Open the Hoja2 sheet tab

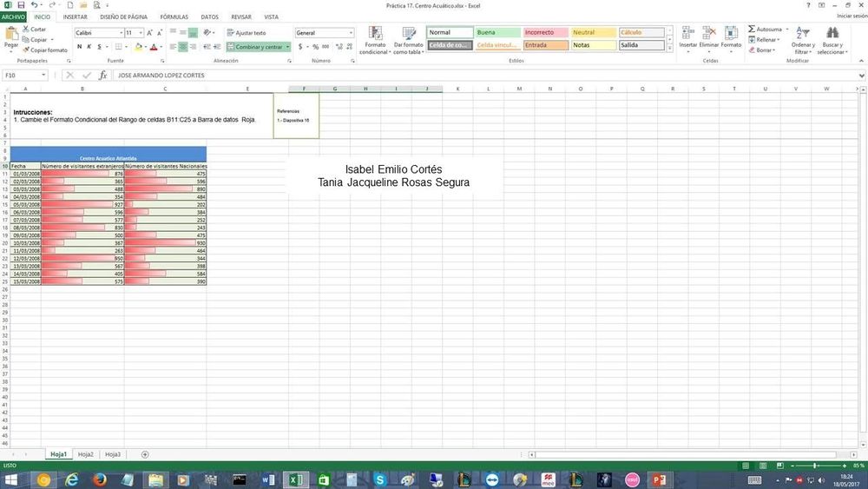coord(85,454)
